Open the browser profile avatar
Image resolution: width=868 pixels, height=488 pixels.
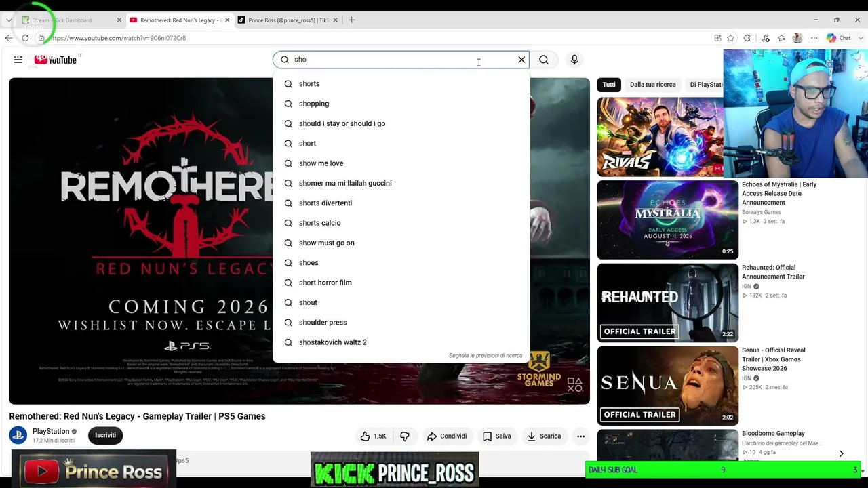pos(797,38)
